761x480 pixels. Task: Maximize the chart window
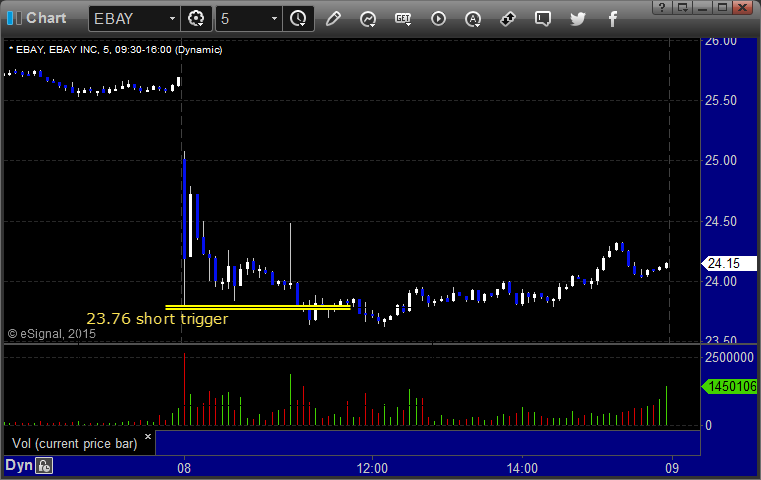point(722,7)
